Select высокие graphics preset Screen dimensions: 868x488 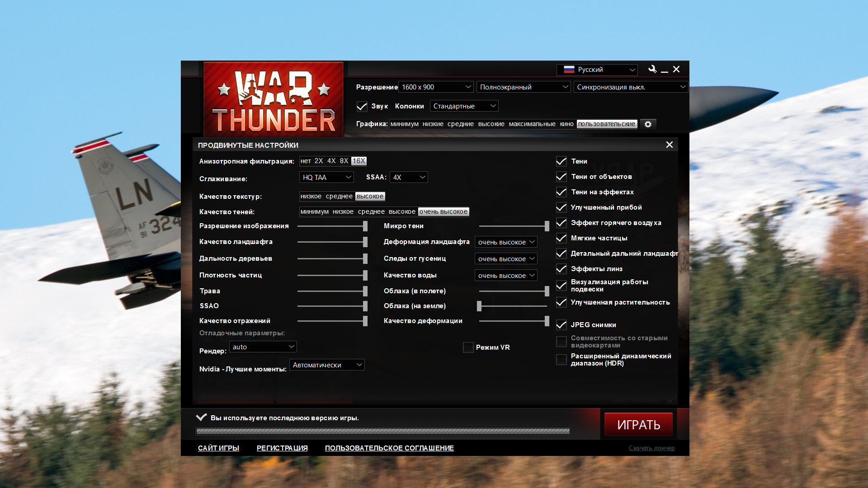point(491,124)
